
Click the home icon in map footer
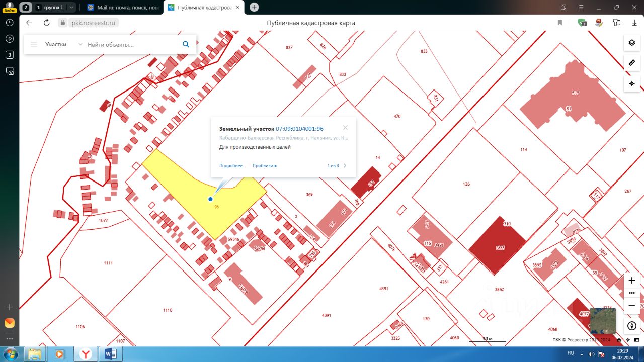619,340
